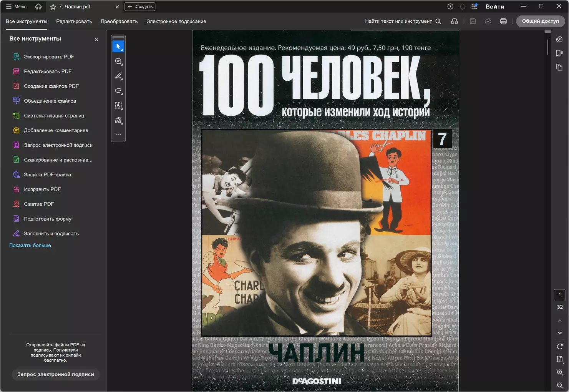The height and width of the screenshot is (392, 569).
Task: Select the arrow selection tool
Action: click(118, 47)
